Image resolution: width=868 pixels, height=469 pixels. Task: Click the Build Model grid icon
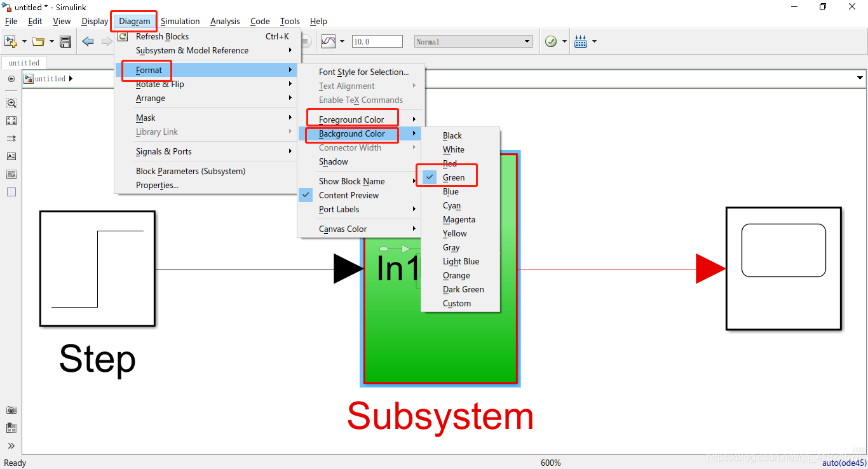pos(581,41)
